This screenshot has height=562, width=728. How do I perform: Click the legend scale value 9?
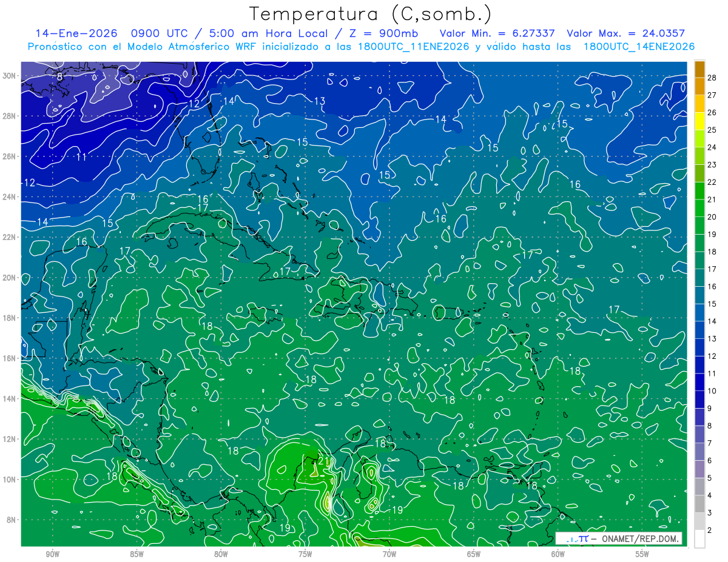coord(710,409)
